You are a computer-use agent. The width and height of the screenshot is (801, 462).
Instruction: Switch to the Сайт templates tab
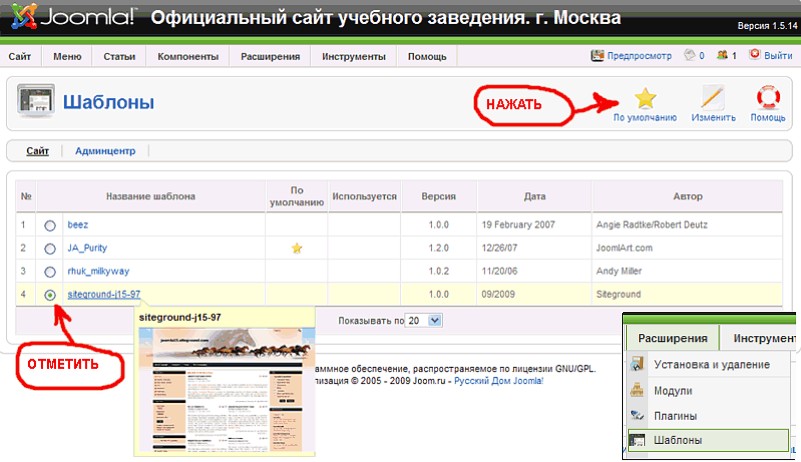(37, 151)
